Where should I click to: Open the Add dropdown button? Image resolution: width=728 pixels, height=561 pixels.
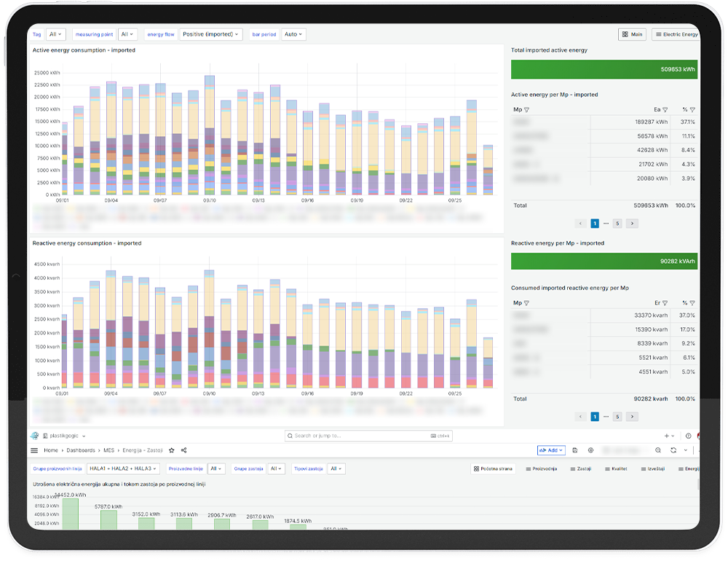click(550, 450)
